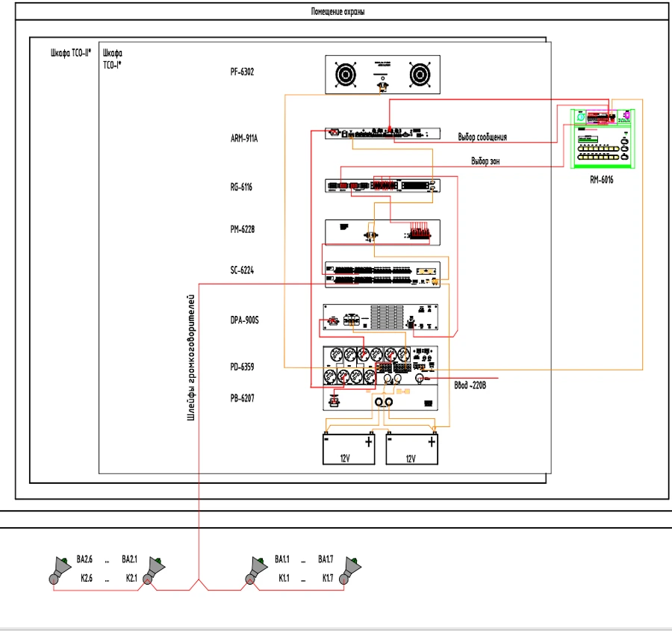The width and height of the screenshot is (672, 631).
Task: Select the PF-6302 fan unit block
Action: click(x=382, y=75)
